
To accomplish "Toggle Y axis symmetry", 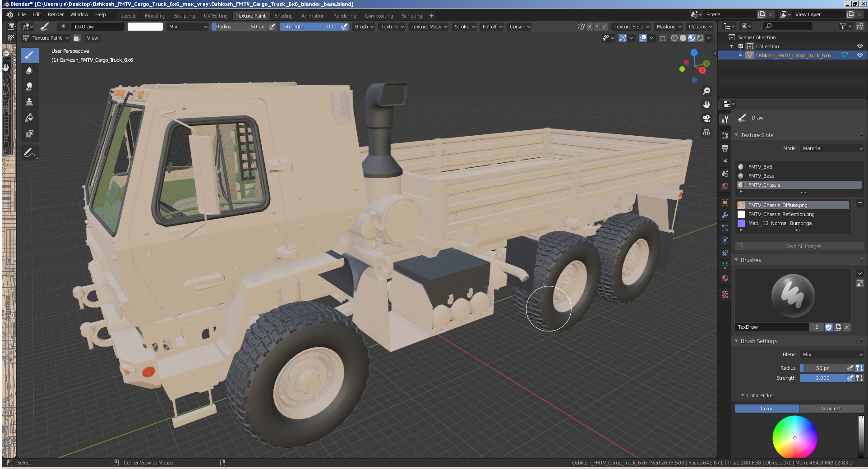I will click(x=597, y=27).
